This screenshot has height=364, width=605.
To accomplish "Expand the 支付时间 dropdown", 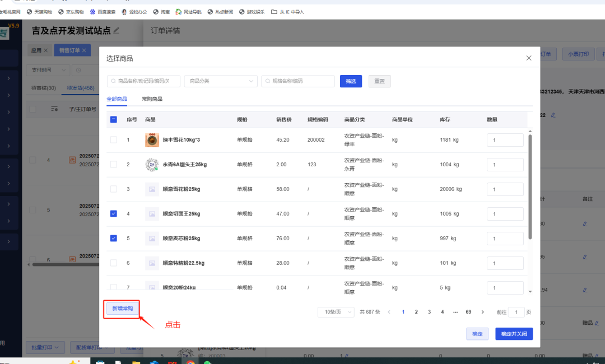I will pyautogui.click(x=48, y=70).
